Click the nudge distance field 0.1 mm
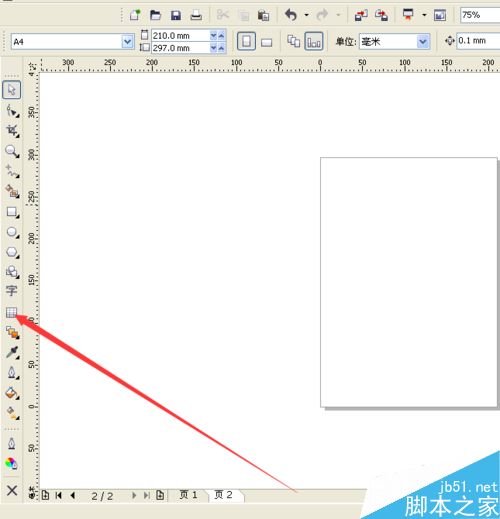500x519 pixels. tap(478, 41)
